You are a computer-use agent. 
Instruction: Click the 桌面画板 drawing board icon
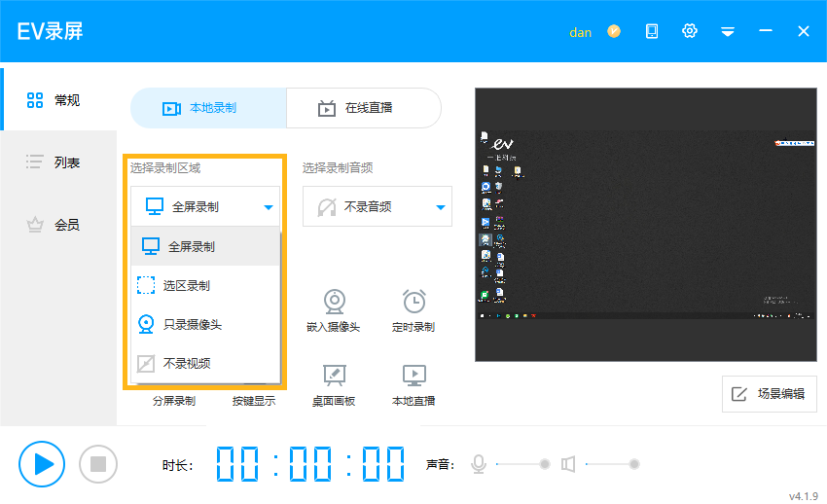335,376
